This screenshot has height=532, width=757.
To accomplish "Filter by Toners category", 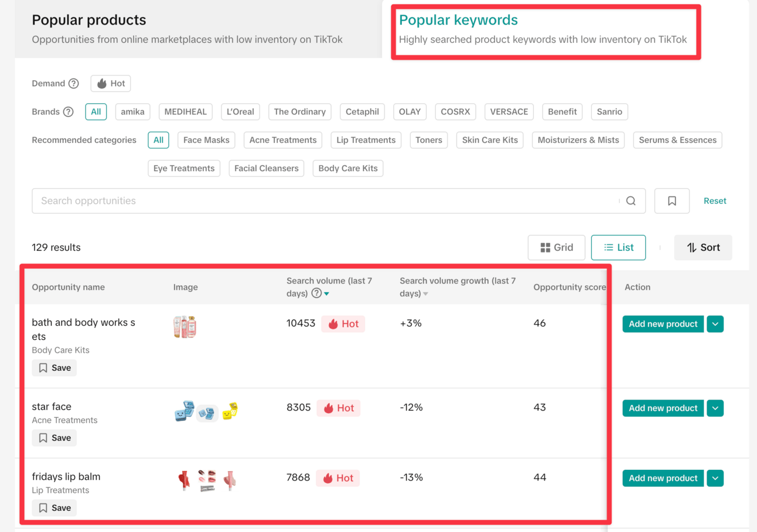I will [429, 140].
